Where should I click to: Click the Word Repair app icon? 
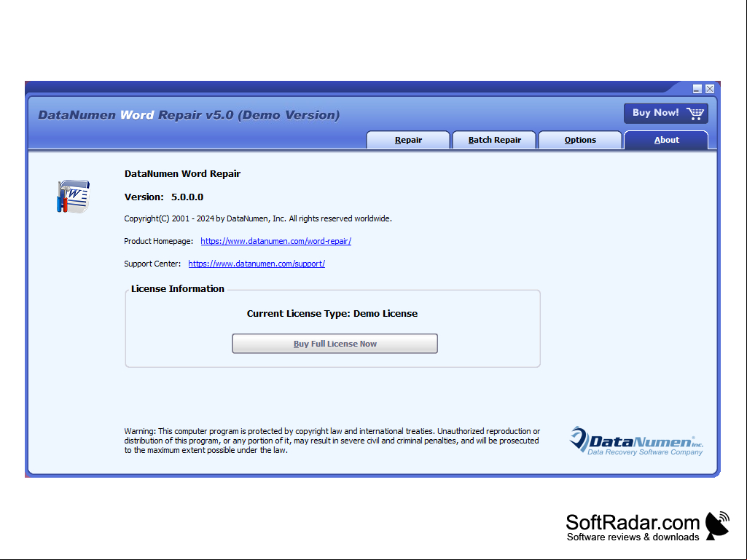73,196
